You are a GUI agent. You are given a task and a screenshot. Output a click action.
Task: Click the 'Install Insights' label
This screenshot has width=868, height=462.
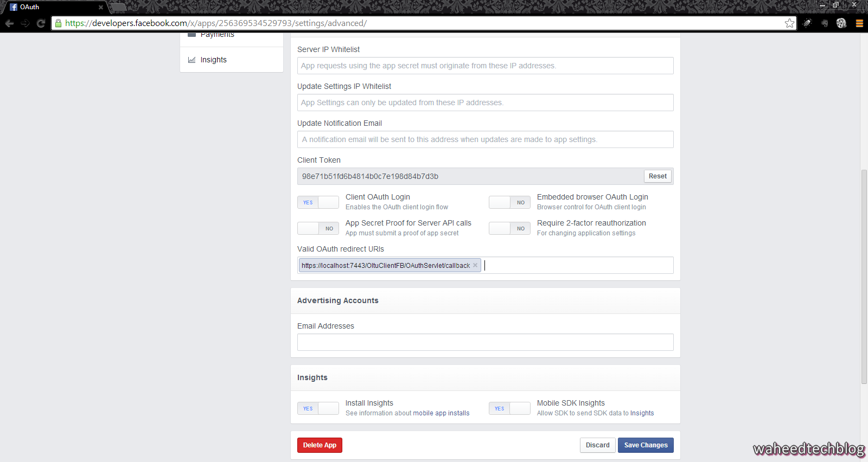click(369, 403)
